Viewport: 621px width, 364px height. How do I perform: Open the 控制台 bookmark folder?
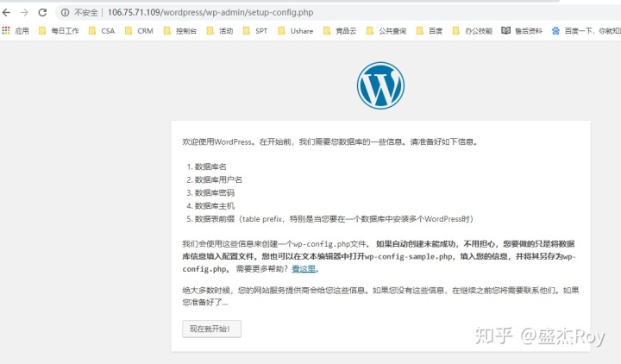pyautogui.click(x=180, y=31)
